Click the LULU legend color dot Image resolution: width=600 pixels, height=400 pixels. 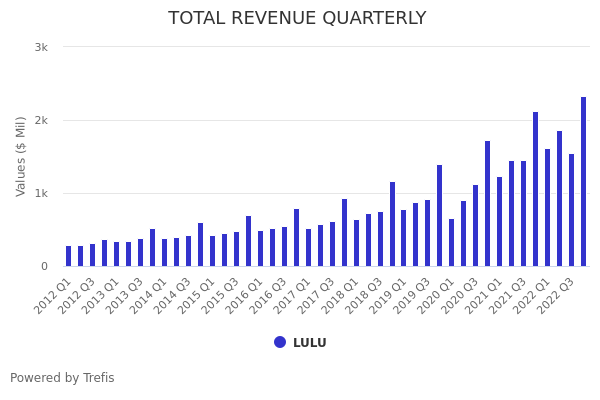click(x=280, y=342)
